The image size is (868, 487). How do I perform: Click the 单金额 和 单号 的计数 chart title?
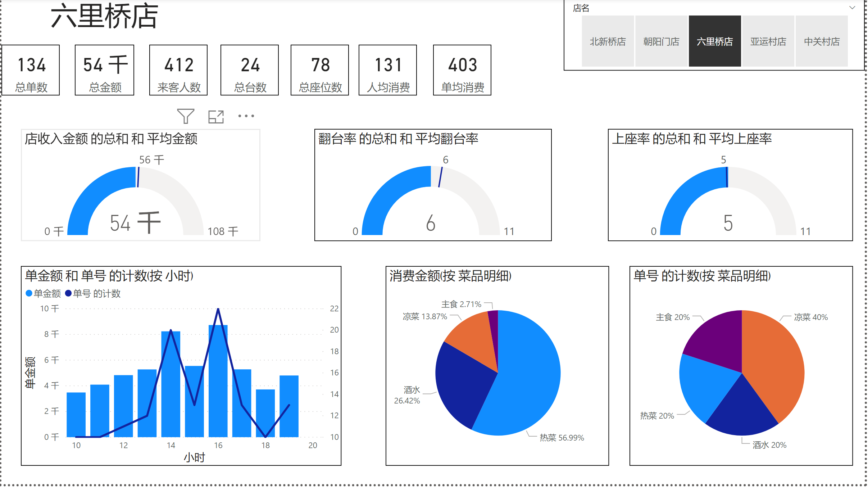tap(109, 276)
